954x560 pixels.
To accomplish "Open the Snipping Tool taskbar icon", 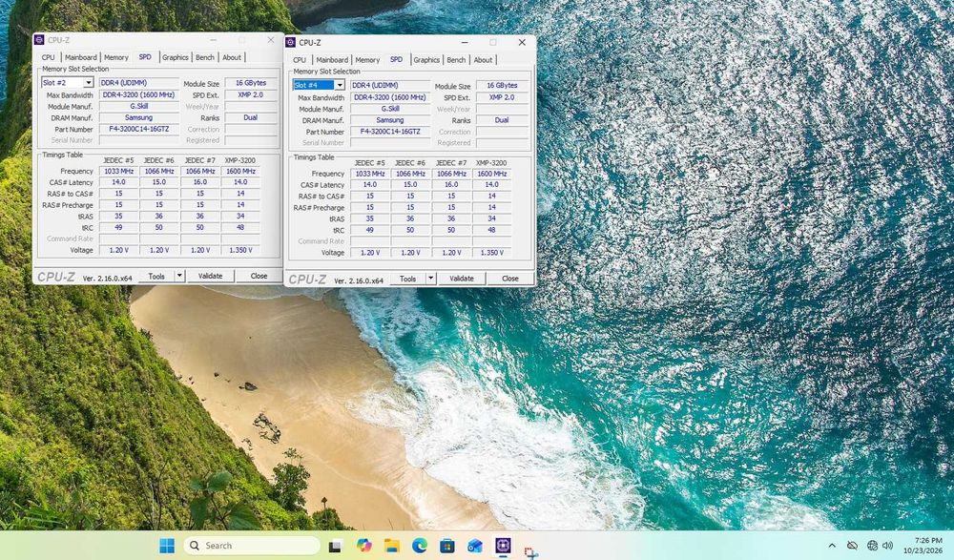I will (x=530, y=551).
